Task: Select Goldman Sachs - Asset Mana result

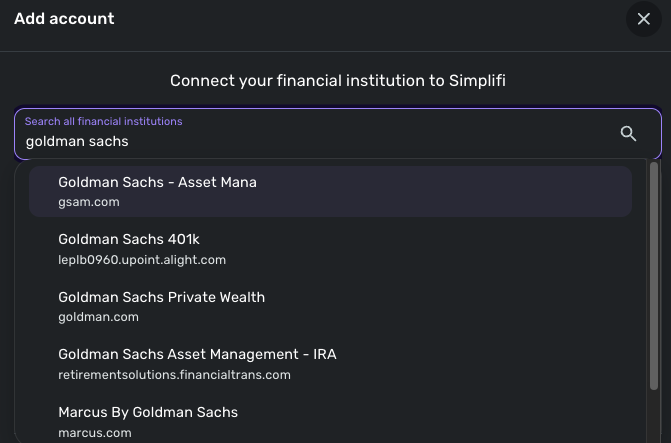Action: (157, 182)
